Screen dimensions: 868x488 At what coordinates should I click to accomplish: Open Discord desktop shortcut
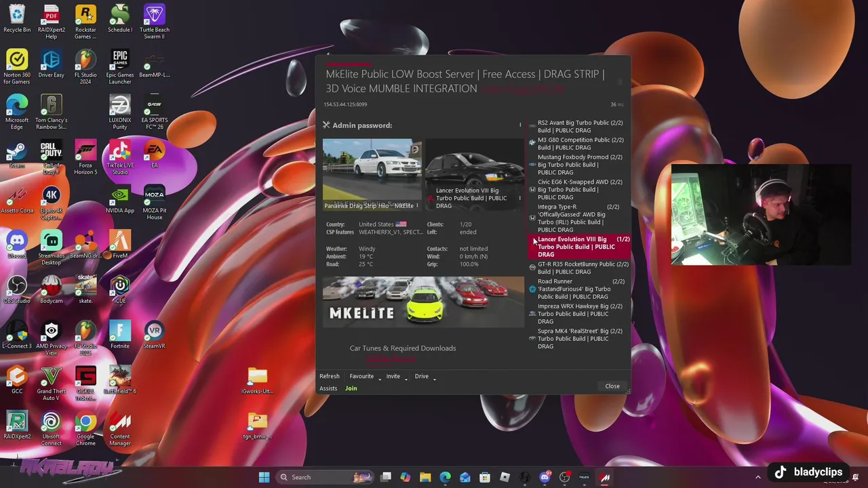tap(17, 245)
